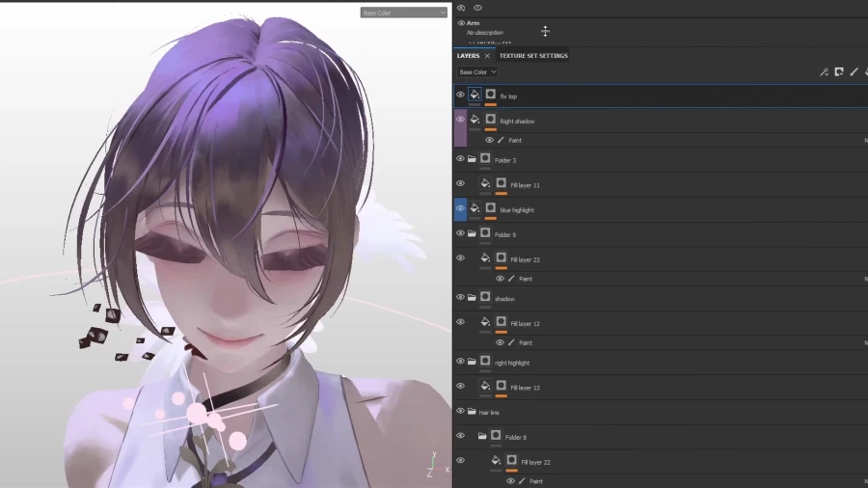
Task: Hide Fill layer 12
Action: (461, 322)
